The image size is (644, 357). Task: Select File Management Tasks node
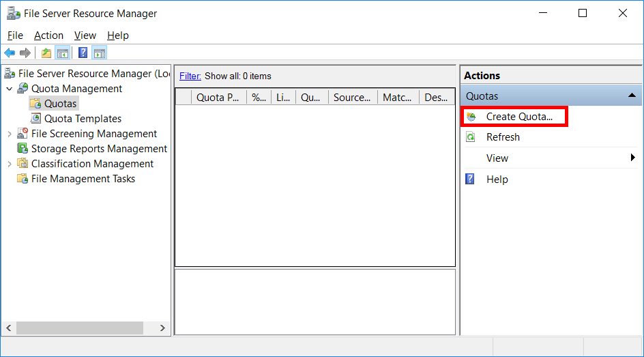tap(83, 179)
